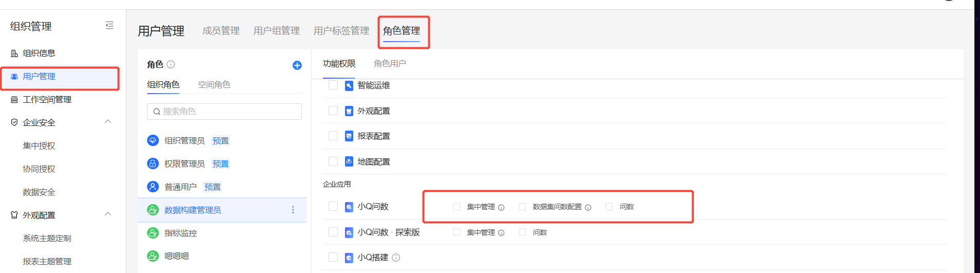Collapse the 组织管理 sidebar menu icon
The height and width of the screenshot is (273, 980).
tap(110, 26)
